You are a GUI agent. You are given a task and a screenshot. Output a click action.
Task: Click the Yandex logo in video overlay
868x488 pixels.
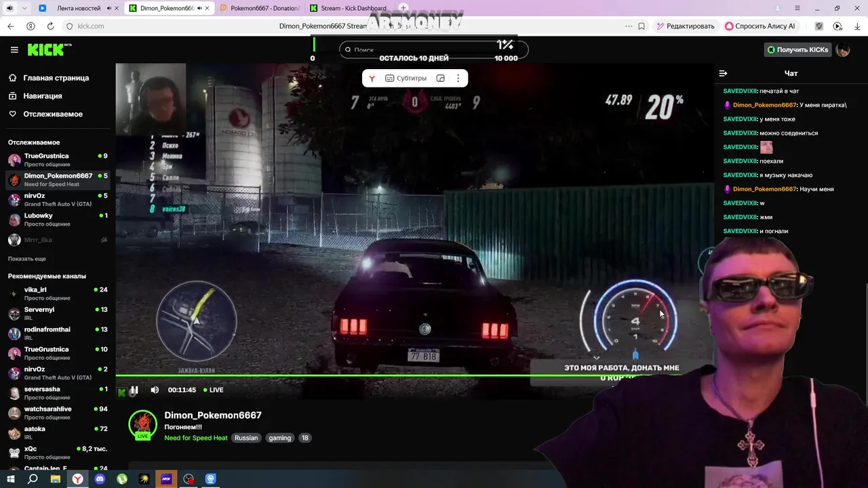[372, 79]
